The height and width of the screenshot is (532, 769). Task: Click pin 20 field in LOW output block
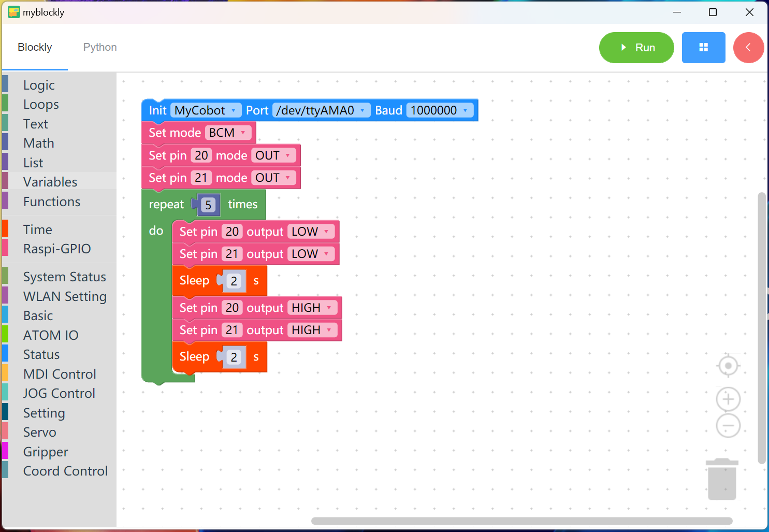[232, 232]
